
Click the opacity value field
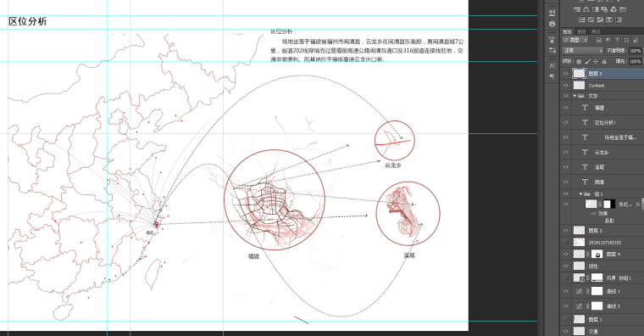(635, 51)
